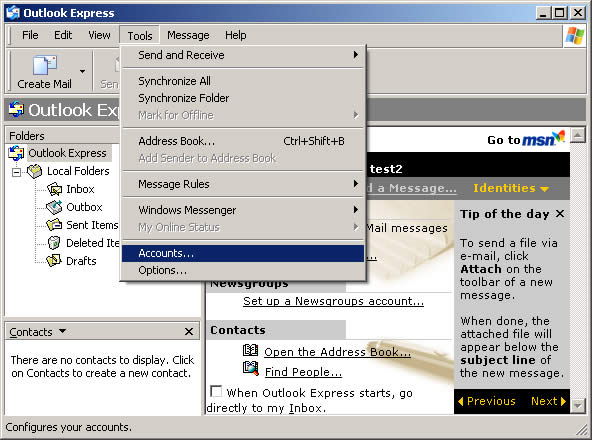Click Set up a Newsgroups account link
The height and width of the screenshot is (440, 592).
[x=333, y=301]
